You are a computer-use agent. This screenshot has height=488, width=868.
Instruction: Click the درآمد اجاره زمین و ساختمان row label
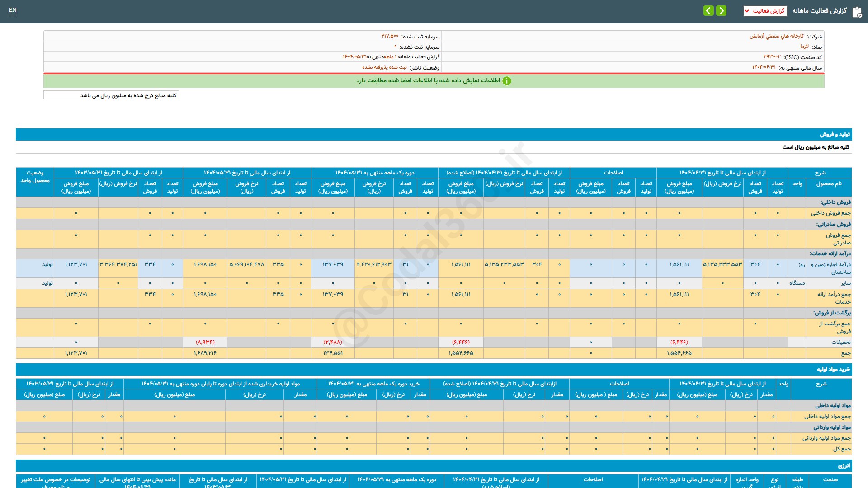830,268
